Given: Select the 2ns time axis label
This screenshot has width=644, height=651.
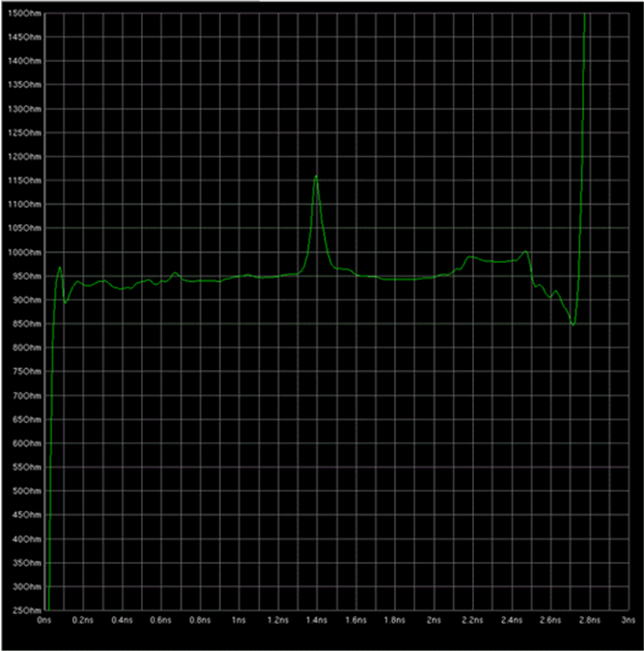Looking at the screenshot, I should [434, 620].
